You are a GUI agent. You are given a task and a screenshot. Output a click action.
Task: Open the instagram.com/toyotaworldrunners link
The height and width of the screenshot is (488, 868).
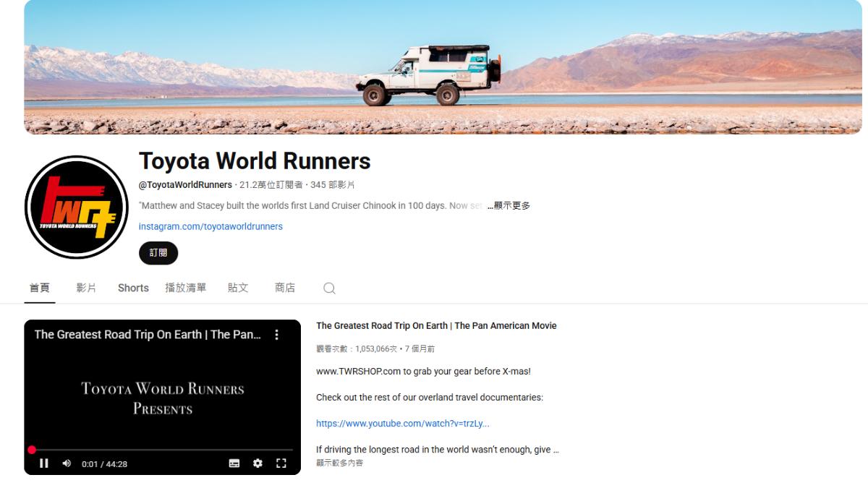[x=210, y=226]
